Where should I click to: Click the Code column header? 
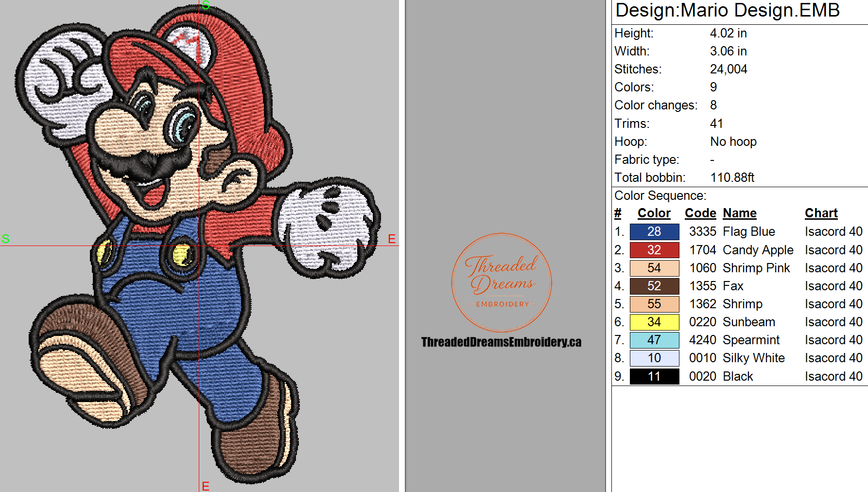[x=700, y=213]
